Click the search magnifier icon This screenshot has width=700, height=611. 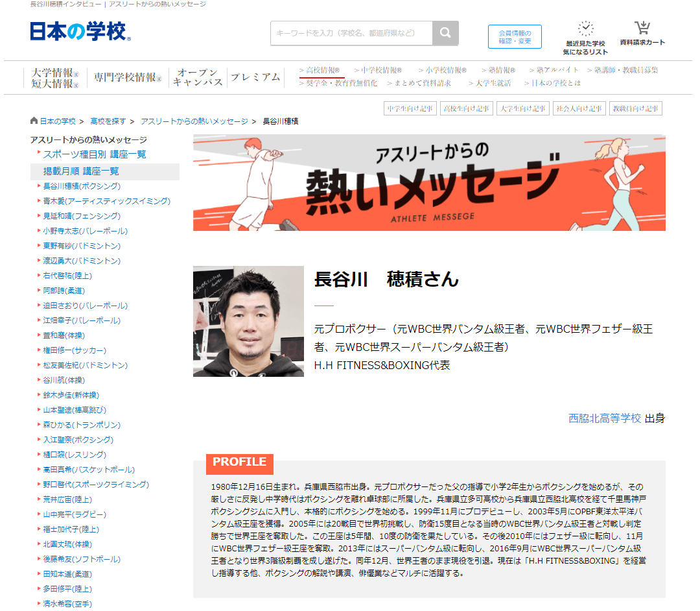coord(445,33)
